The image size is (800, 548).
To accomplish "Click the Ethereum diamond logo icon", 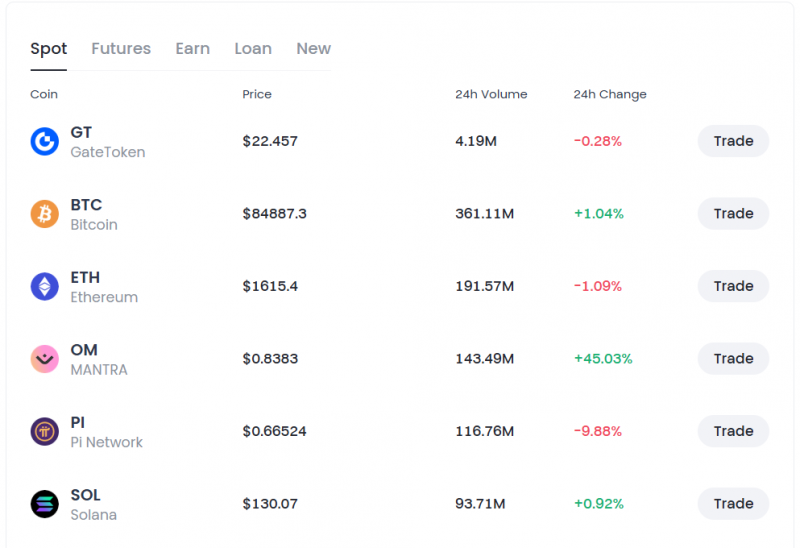I will [45, 286].
